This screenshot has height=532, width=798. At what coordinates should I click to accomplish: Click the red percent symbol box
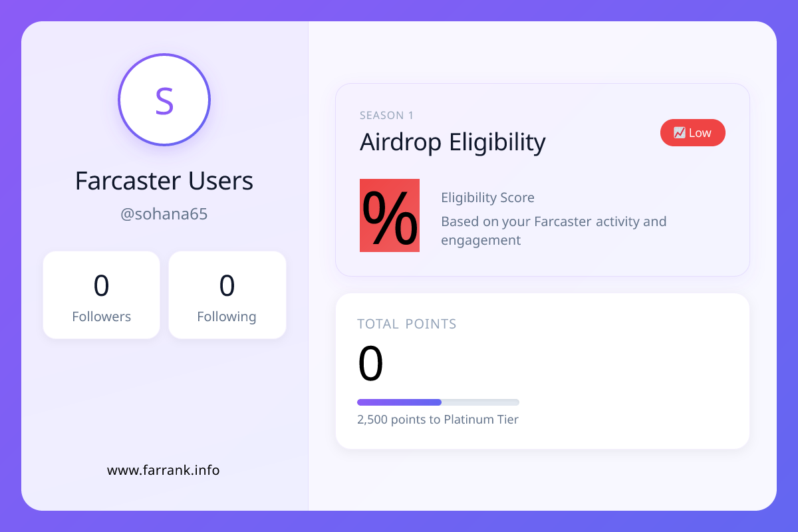point(390,215)
